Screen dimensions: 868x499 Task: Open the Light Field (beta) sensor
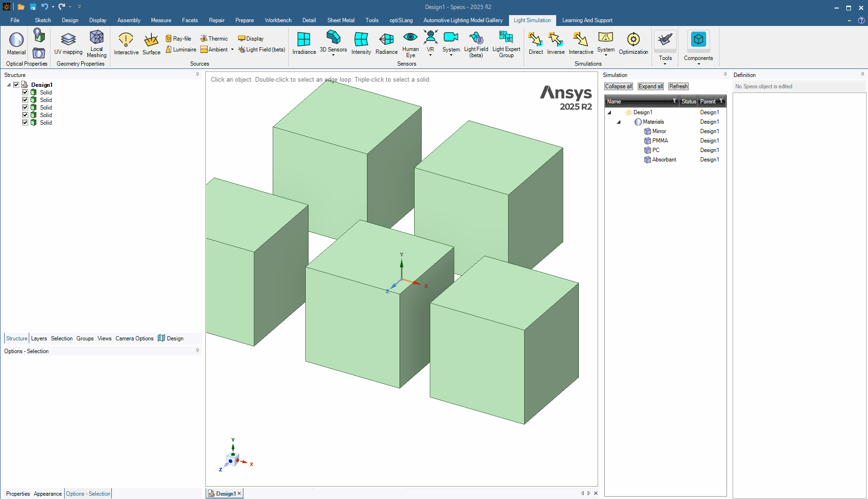476,44
